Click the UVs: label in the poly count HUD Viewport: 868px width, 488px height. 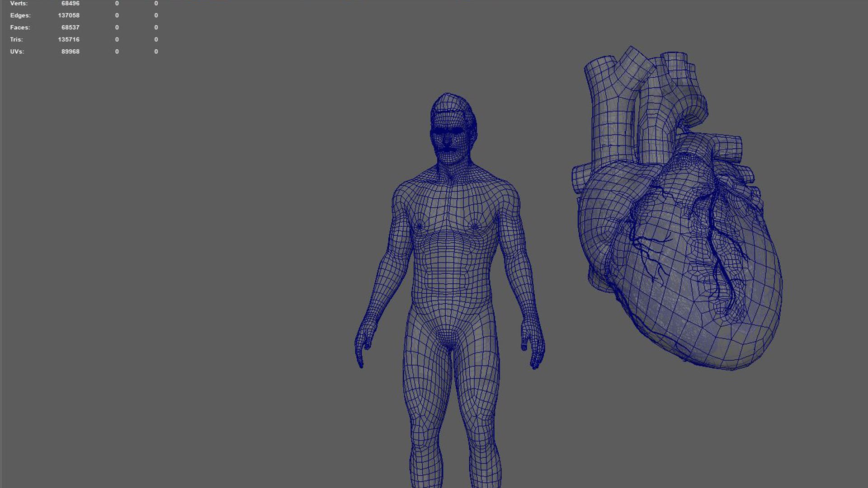17,52
